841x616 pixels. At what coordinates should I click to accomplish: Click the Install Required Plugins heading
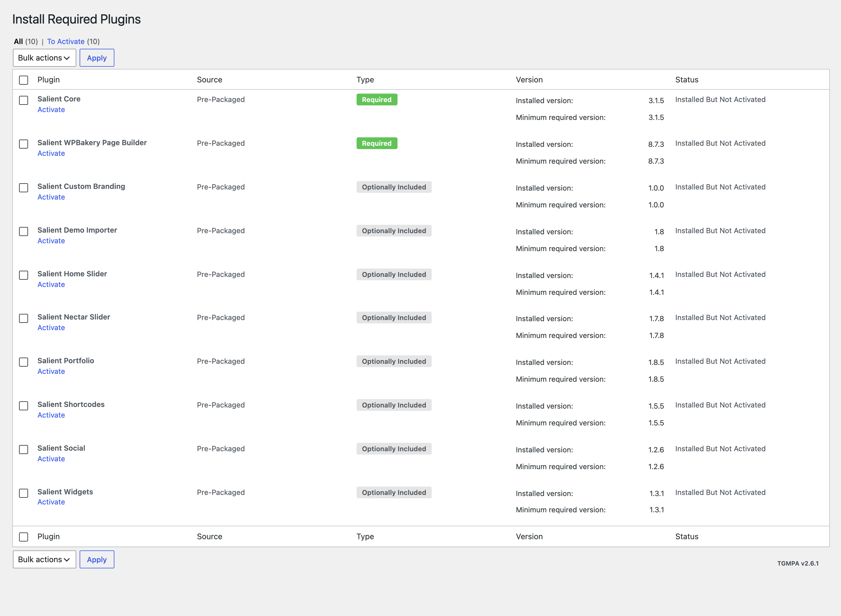[x=77, y=19]
